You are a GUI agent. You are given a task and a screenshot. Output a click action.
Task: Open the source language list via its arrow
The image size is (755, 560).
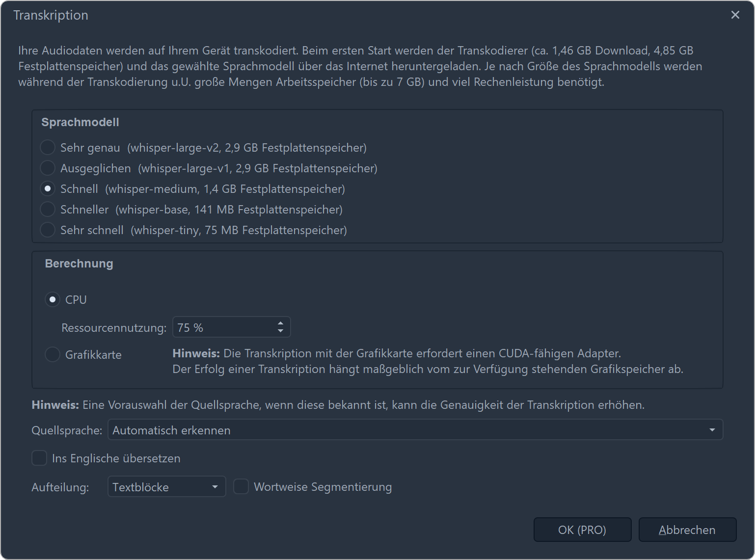713,429
